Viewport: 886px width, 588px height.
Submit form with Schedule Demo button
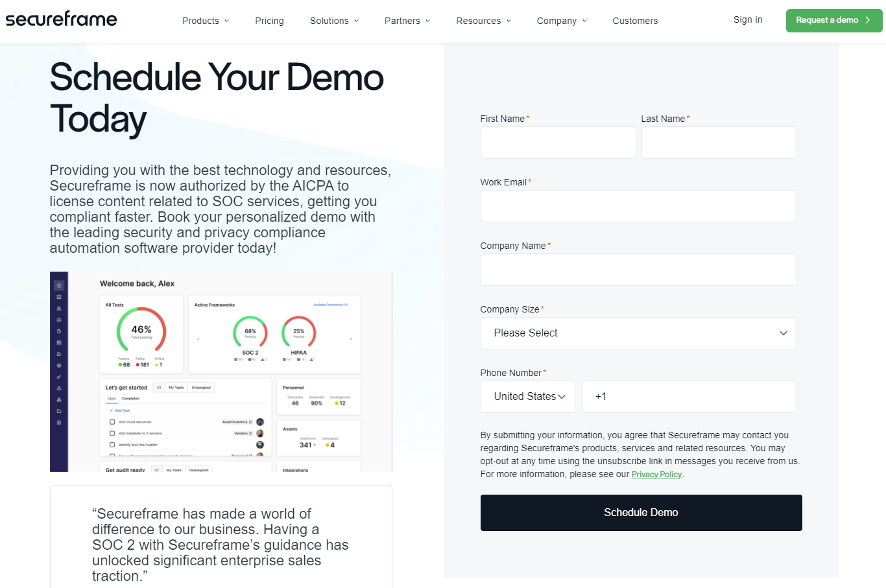641,513
